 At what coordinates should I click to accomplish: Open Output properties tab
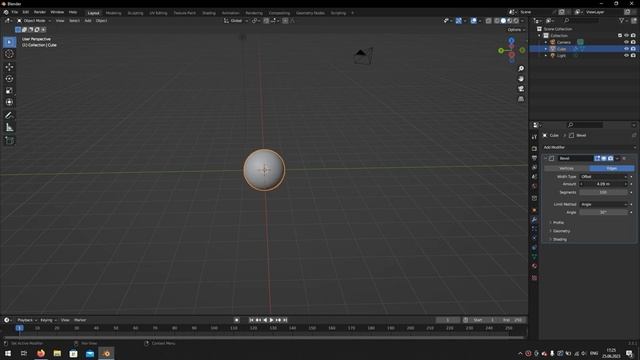(534, 158)
